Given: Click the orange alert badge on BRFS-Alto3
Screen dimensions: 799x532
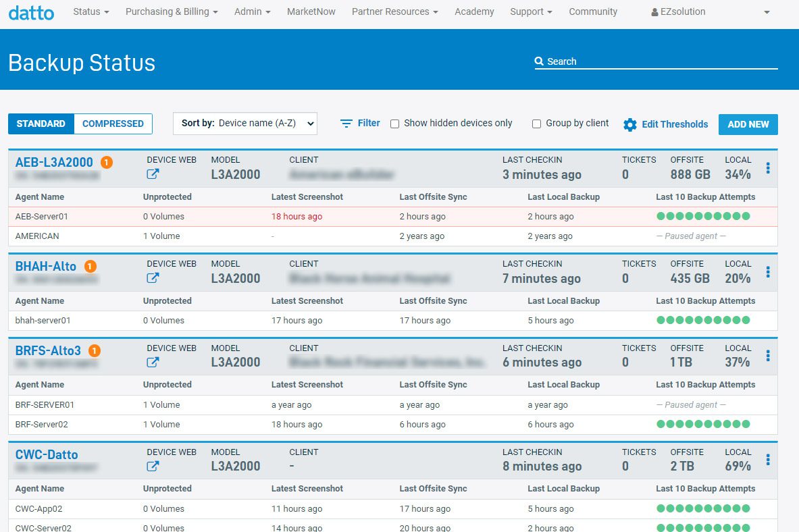Looking at the screenshot, I should point(95,350).
